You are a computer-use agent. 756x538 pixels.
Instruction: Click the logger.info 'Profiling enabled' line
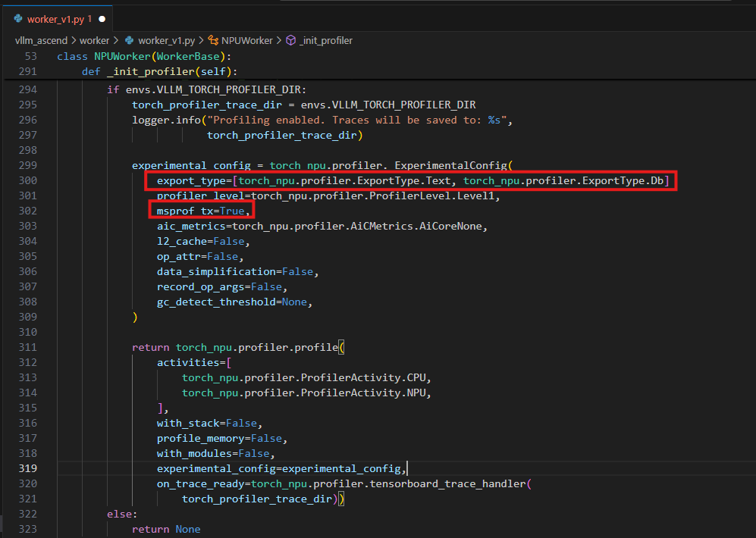click(322, 120)
